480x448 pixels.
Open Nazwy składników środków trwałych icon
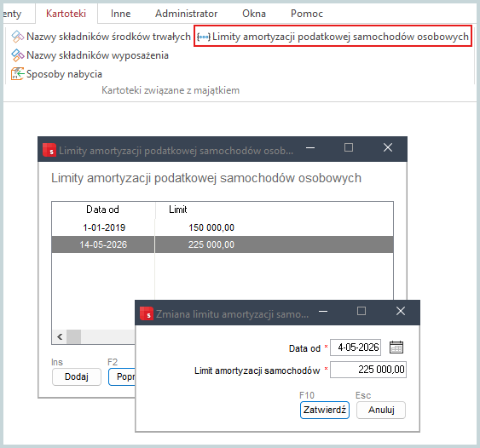(x=17, y=37)
